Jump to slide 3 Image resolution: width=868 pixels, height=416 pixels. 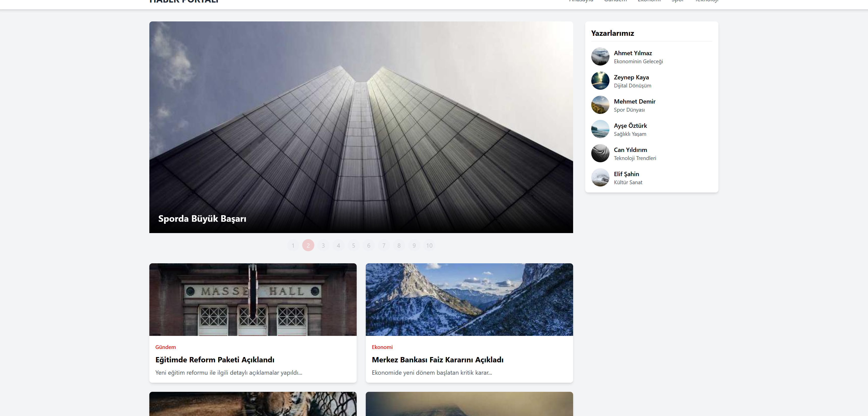click(323, 245)
